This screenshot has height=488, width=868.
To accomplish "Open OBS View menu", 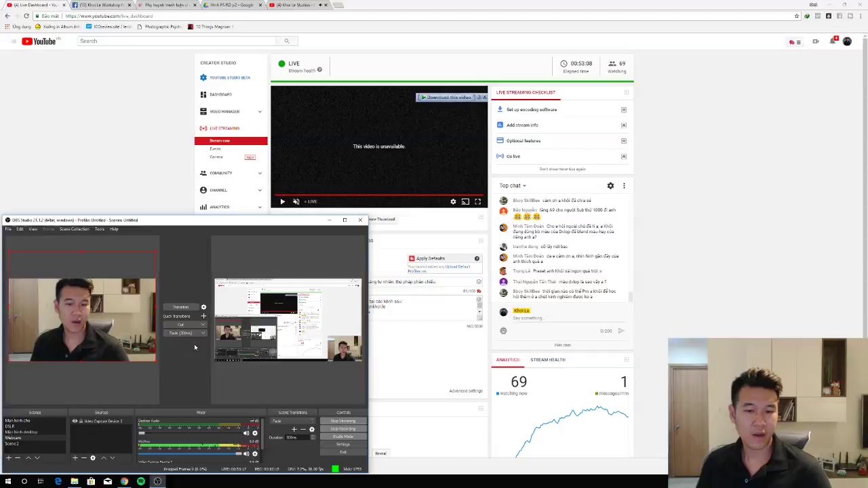I will [33, 229].
